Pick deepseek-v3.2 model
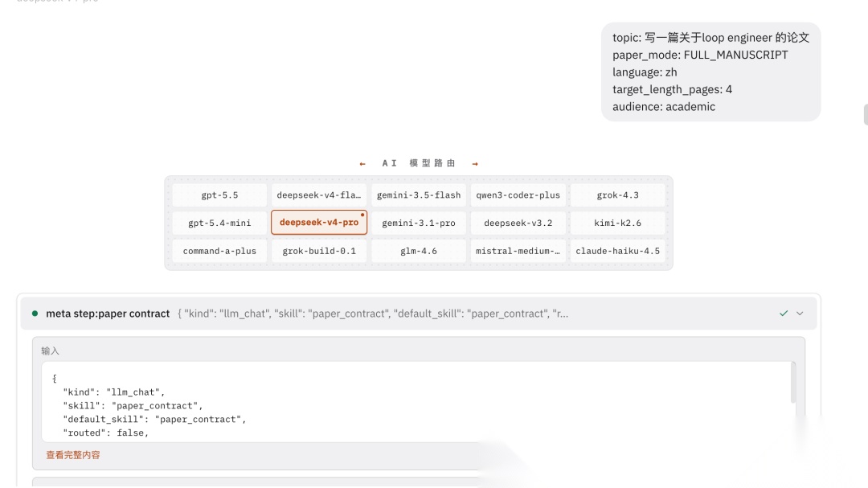This screenshot has width=868, height=488. pyautogui.click(x=518, y=223)
